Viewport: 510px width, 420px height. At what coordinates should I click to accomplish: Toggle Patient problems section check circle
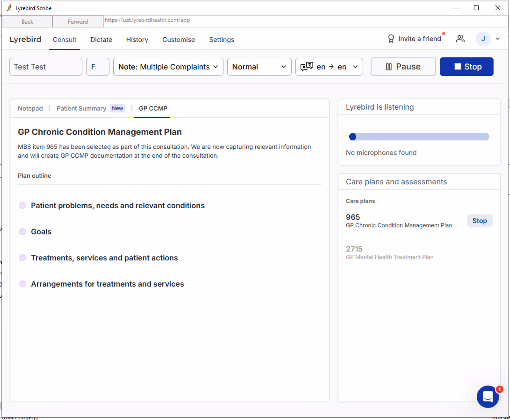click(22, 205)
